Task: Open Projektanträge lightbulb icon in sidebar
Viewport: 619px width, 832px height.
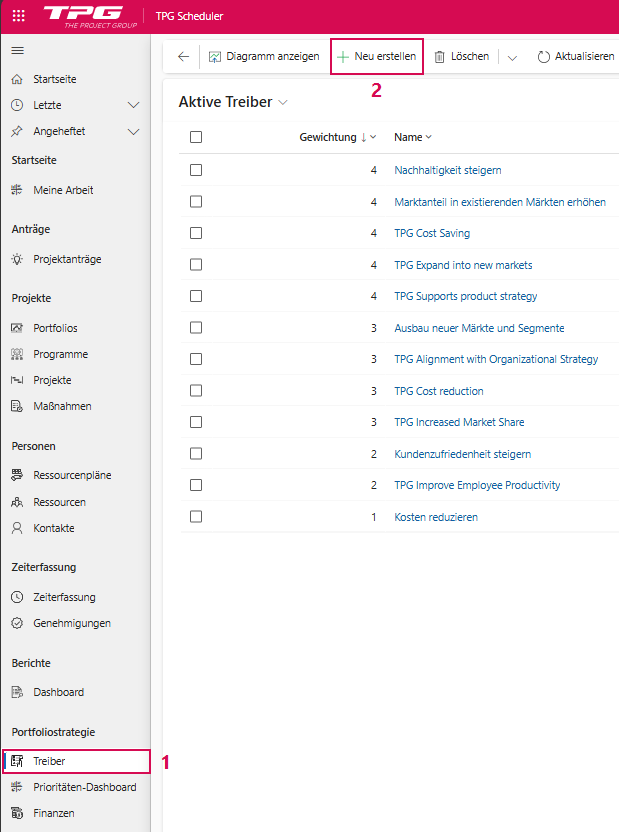Action: point(16,259)
